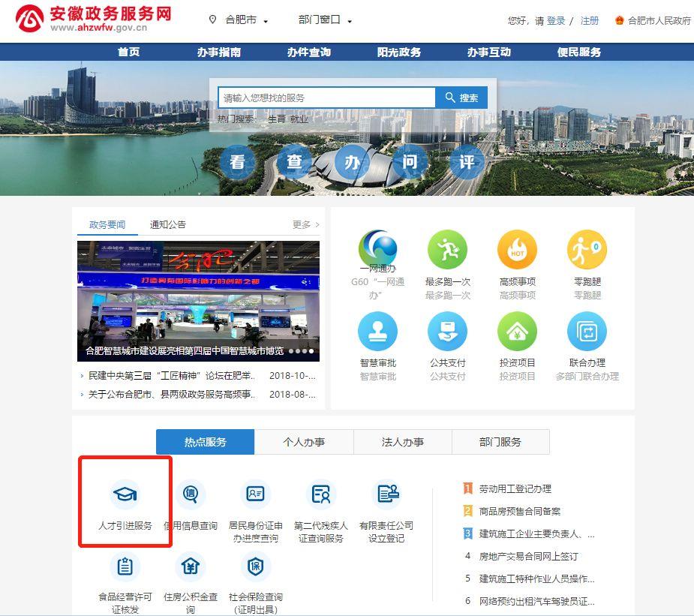This screenshot has height=616, width=694.
Task: Open ranked item 房地产交易合同网上签订
Action: coord(528,556)
